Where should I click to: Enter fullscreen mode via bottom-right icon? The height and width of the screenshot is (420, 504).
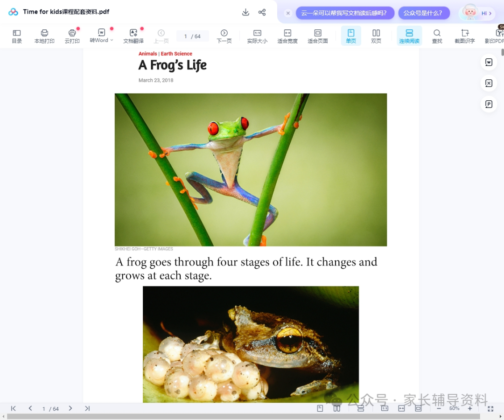click(x=490, y=409)
